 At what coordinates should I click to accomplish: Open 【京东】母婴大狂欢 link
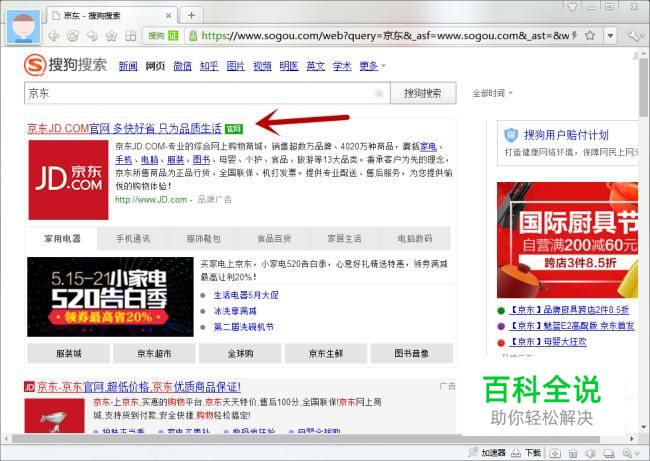[548, 342]
